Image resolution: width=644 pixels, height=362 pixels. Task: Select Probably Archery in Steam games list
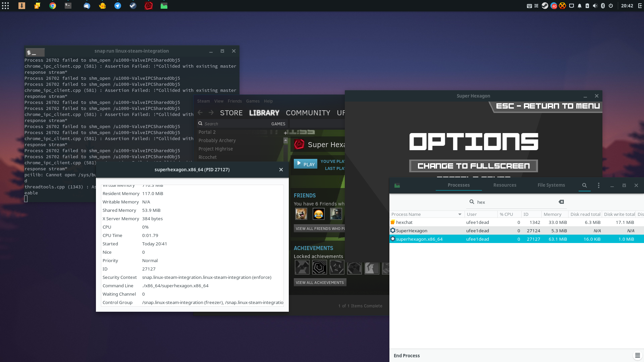(217, 140)
